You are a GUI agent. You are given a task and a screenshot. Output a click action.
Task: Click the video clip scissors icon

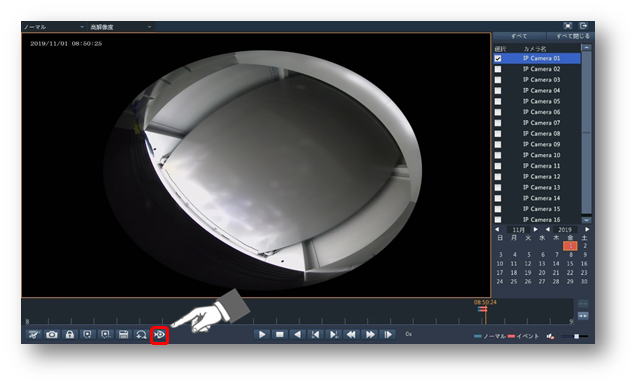point(34,334)
